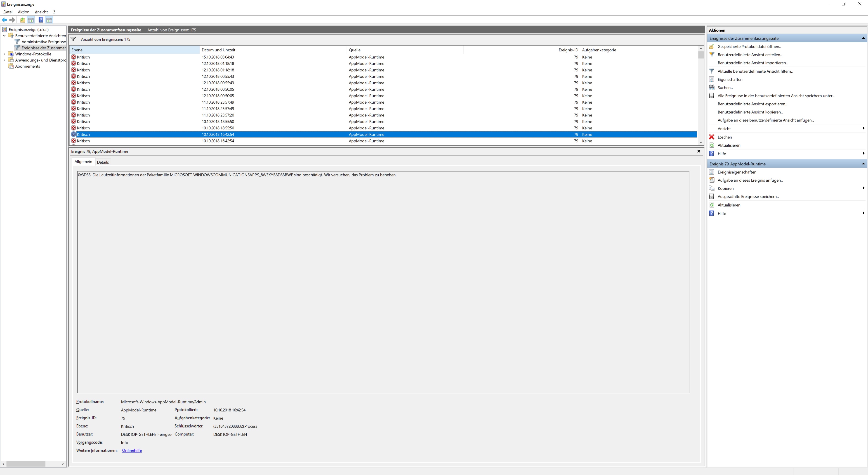Image resolution: width=868 pixels, height=475 pixels.
Task: Click the open saved log folder icon
Action: [712, 47]
